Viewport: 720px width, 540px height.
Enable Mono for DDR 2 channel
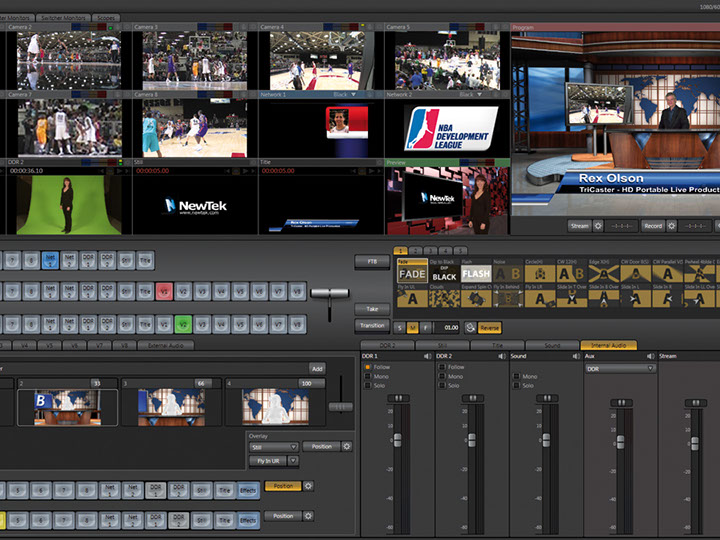coord(443,376)
